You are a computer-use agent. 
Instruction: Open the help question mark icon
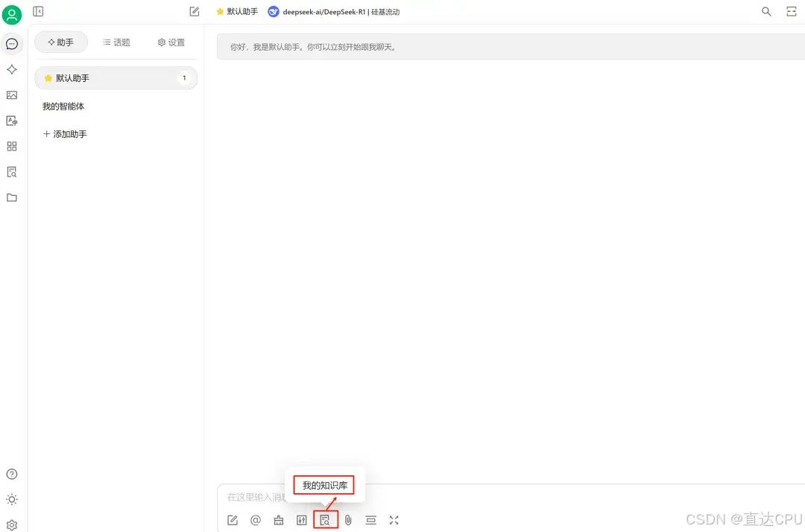pyautogui.click(x=12, y=474)
